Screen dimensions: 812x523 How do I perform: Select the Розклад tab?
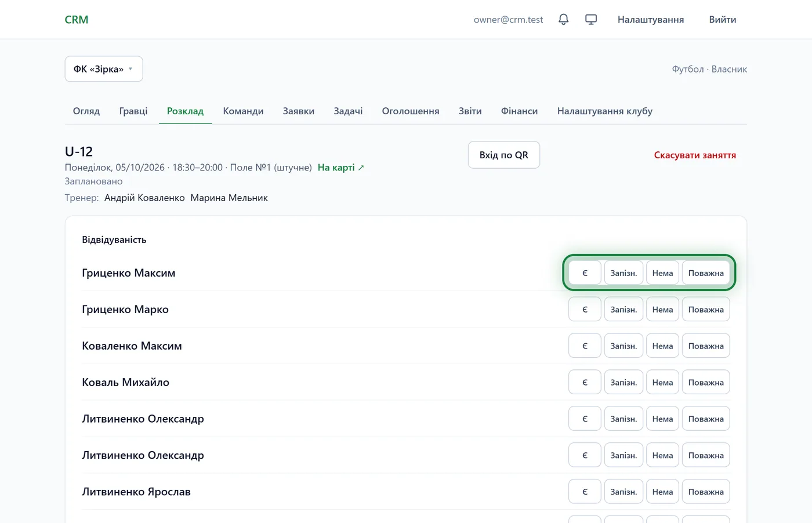tap(185, 111)
